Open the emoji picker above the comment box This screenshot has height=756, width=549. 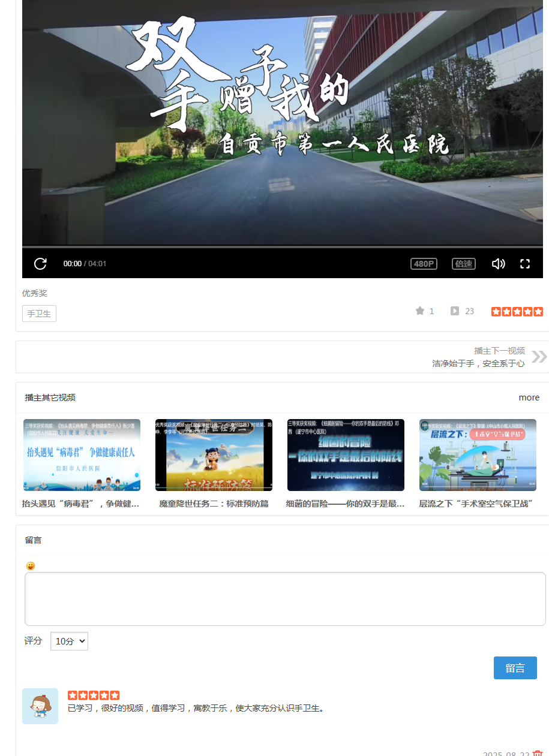click(31, 566)
